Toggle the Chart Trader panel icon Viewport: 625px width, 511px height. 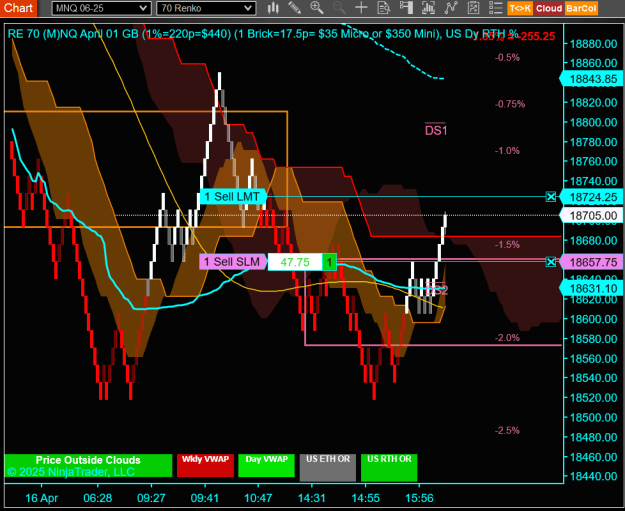click(x=406, y=8)
